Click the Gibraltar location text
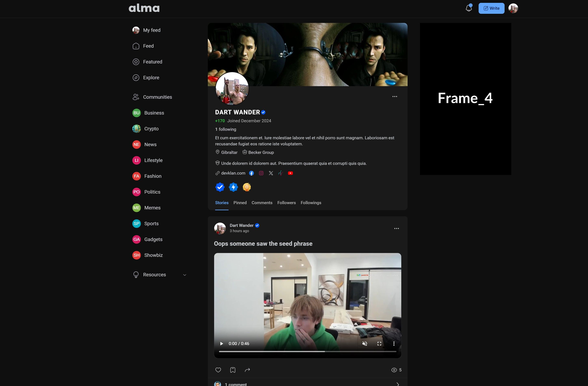 pyautogui.click(x=229, y=152)
